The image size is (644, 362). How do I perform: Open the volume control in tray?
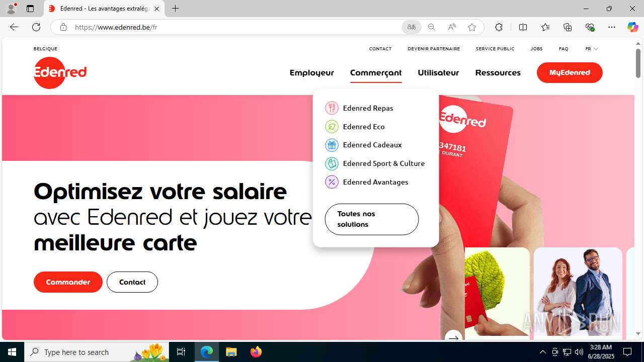[579, 352]
